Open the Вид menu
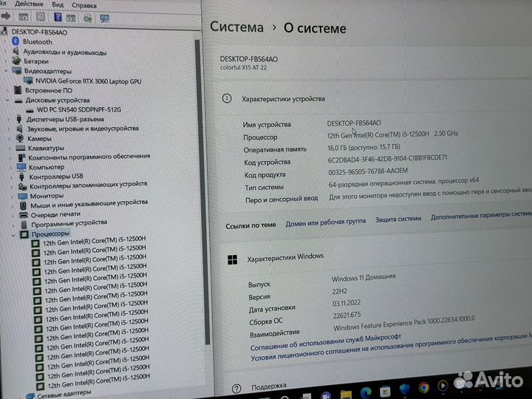 point(58,4)
